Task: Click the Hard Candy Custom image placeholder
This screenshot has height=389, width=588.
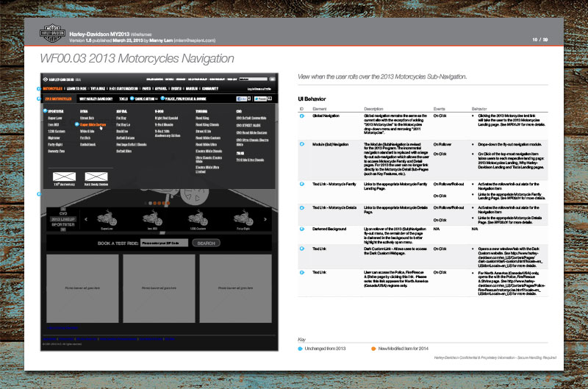Action: coord(96,176)
